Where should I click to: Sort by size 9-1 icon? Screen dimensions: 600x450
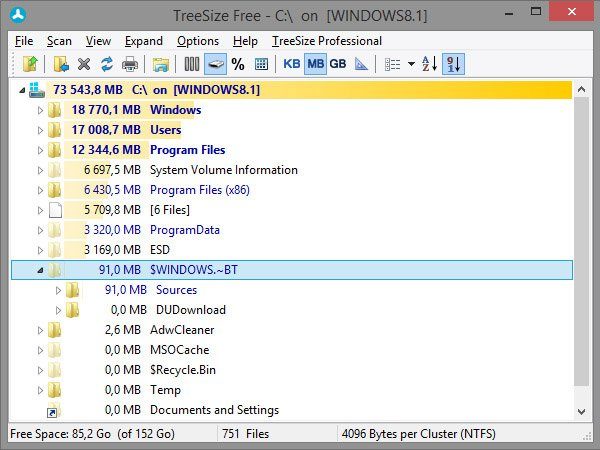coord(453,64)
